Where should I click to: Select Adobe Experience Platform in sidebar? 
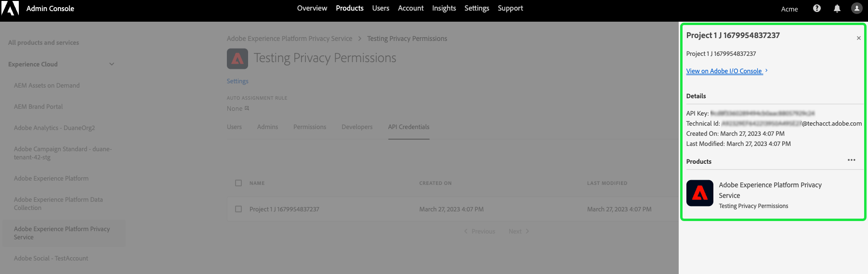[x=51, y=179]
